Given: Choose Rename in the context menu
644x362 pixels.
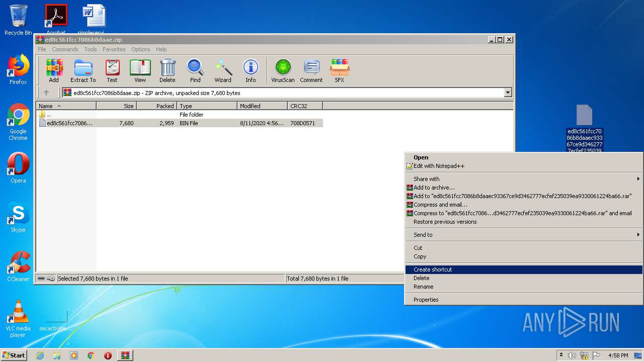Looking at the screenshot, I should tap(524, 287).
